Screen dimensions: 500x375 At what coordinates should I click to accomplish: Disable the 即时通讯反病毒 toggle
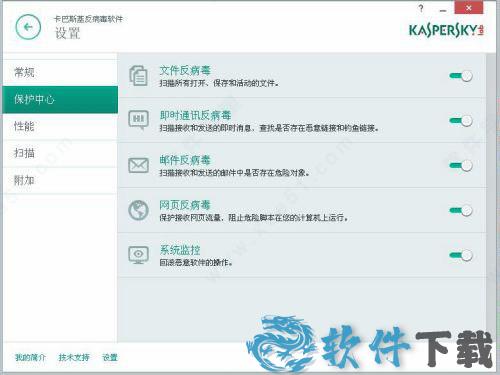461,121
